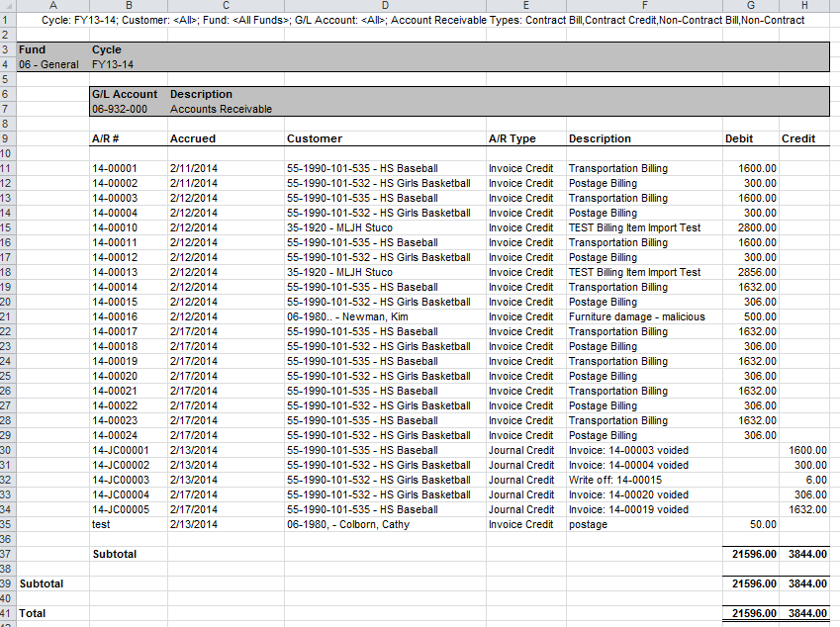Viewport: 840px width, 627px height.
Task: Select the 'Invoice Credit' cell for 14-00010
Action: [x=521, y=227]
